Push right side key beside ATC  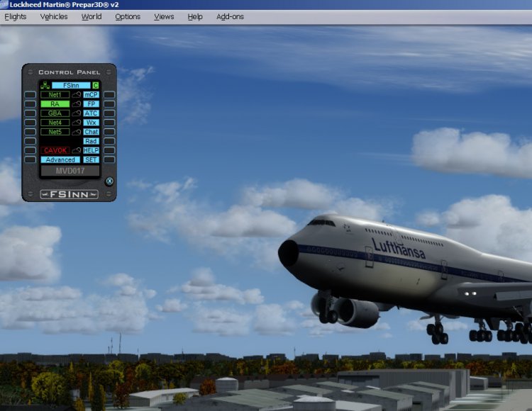pos(109,113)
